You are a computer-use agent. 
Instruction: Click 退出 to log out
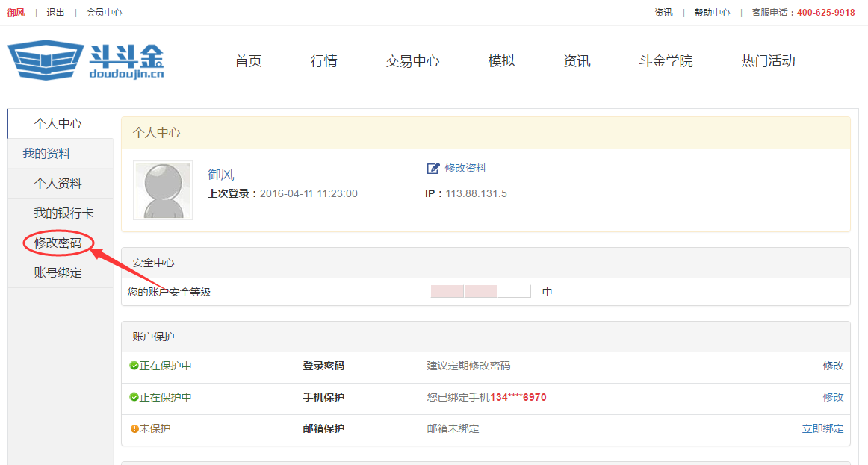pyautogui.click(x=55, y=12)
